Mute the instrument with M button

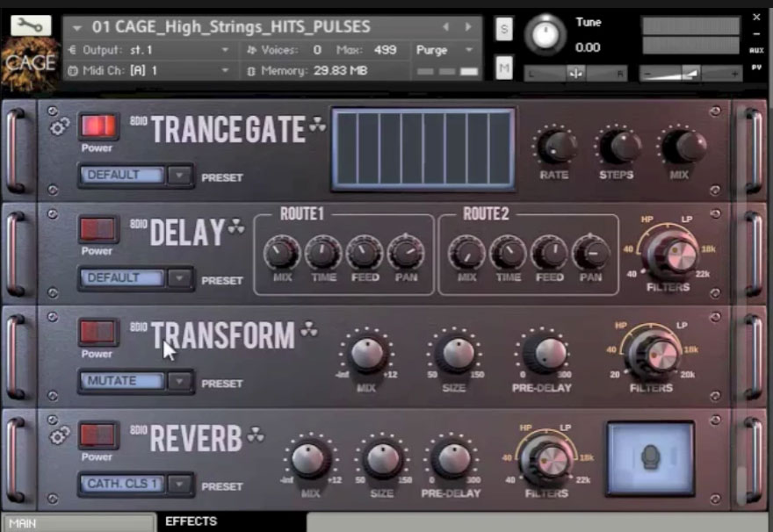point(504,68)
